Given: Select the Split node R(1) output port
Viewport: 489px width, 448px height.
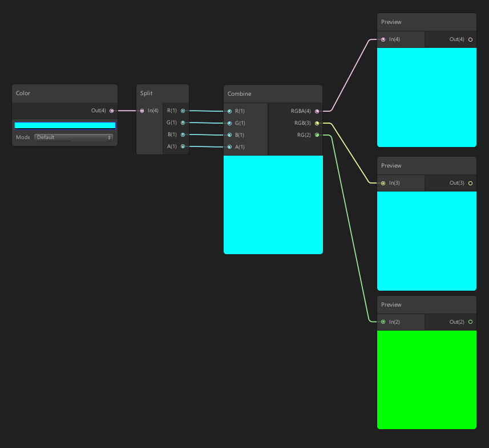Looking at the screenshot, I should click(183, 111).
